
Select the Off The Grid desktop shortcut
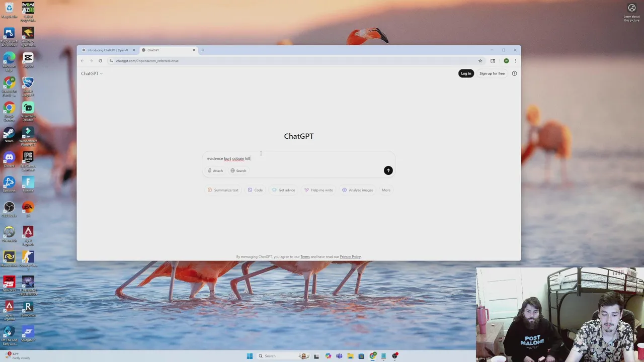click(x=9, y=335)
